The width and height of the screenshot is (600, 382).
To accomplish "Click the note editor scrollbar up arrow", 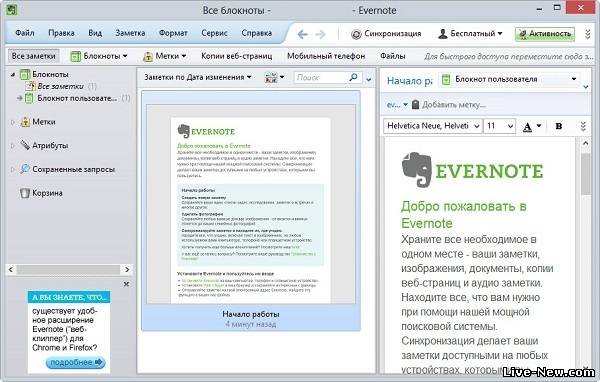I will 586,143.
